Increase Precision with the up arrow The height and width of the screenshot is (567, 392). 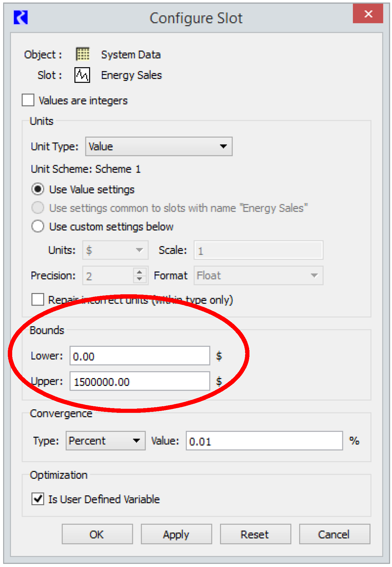click(x=140, y=272)
